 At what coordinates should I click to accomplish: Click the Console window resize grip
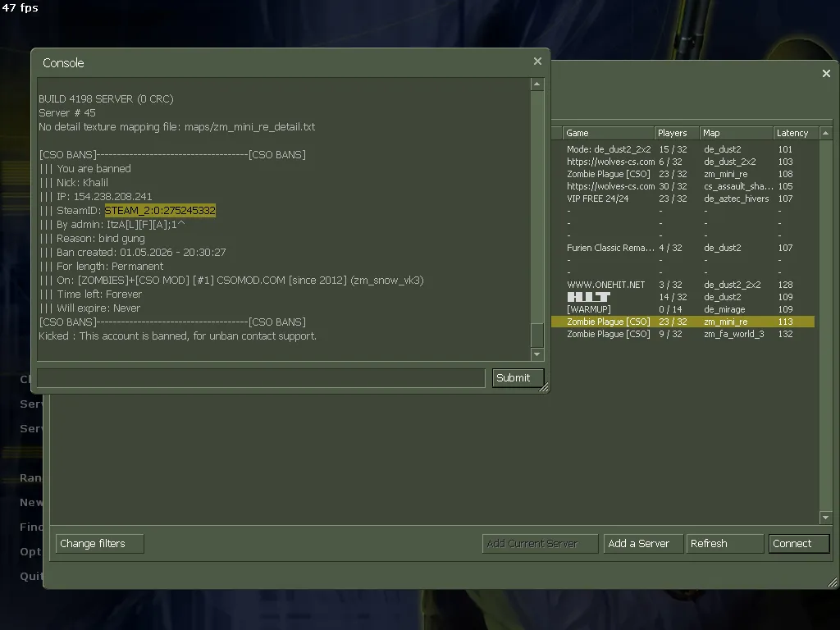click(x=545, y=388)
